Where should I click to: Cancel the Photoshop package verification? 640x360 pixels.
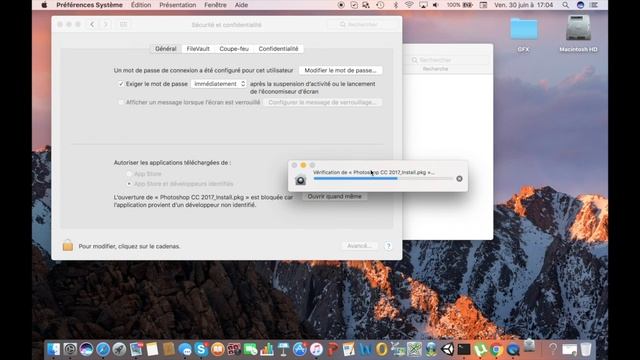[x=459, y=178]
